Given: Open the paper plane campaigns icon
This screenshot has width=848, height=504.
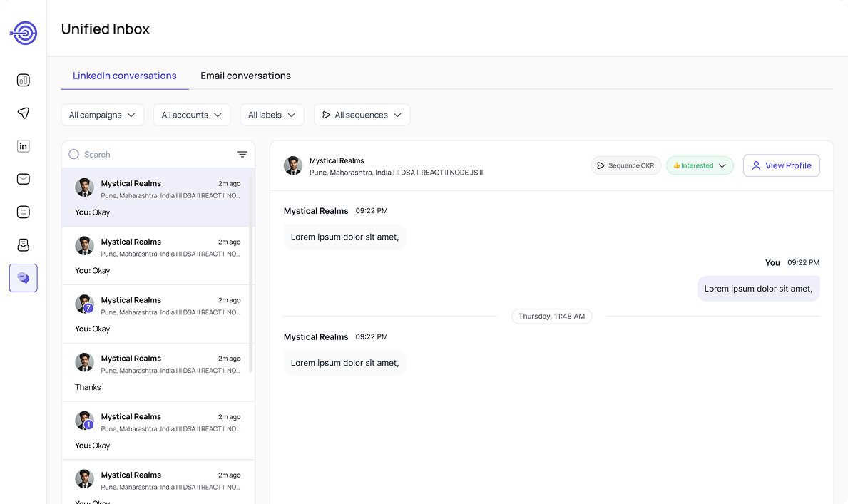Looking at the screenshot, I should tap(24, 113).
